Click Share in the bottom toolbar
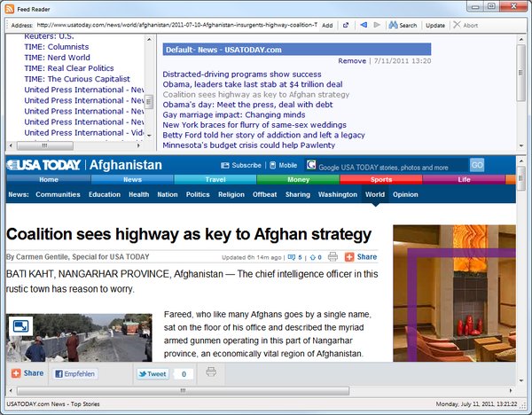532x415 pixels. pyautogui.click(x=27, y=373)
